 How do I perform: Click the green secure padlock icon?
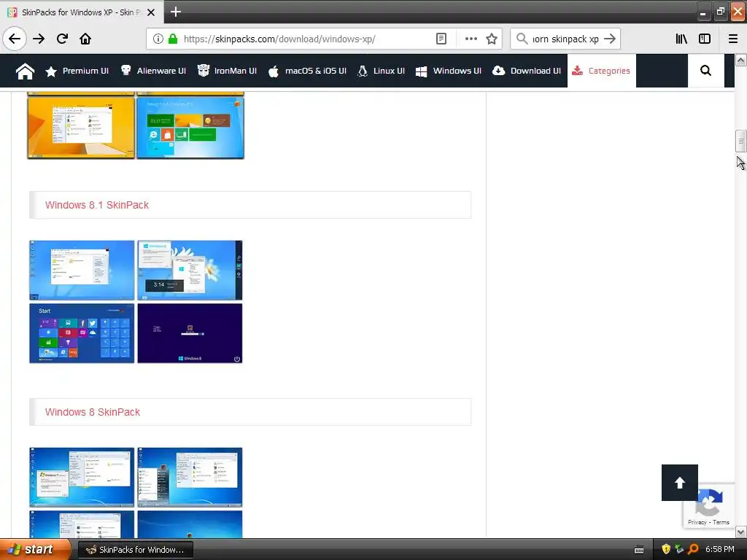[x=173, y=39]
